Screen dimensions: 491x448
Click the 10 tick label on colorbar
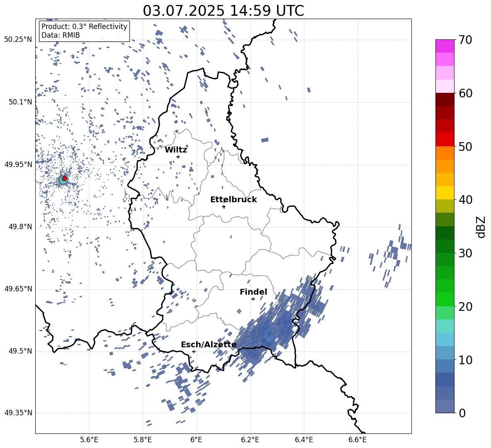(x=465, y=360)
